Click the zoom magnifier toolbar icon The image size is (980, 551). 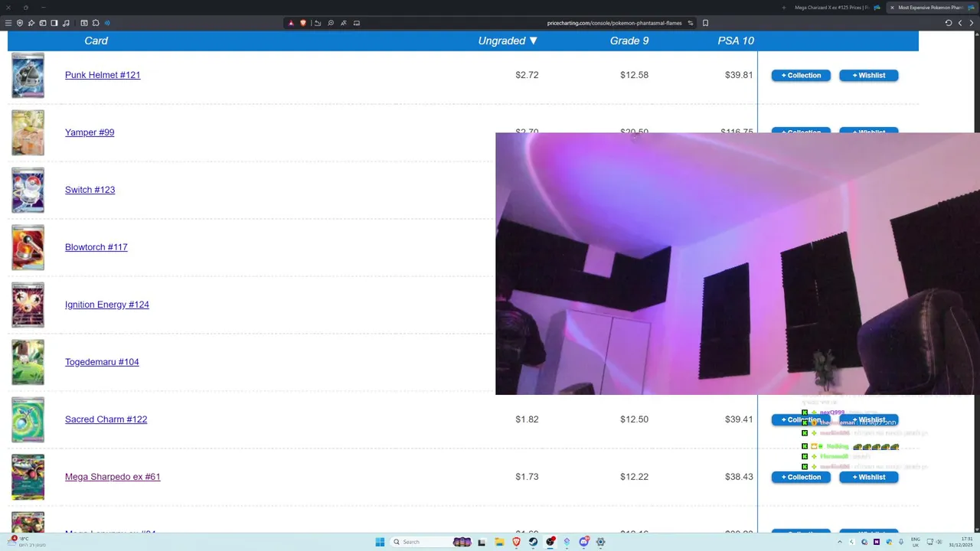(x=331, y=23)
